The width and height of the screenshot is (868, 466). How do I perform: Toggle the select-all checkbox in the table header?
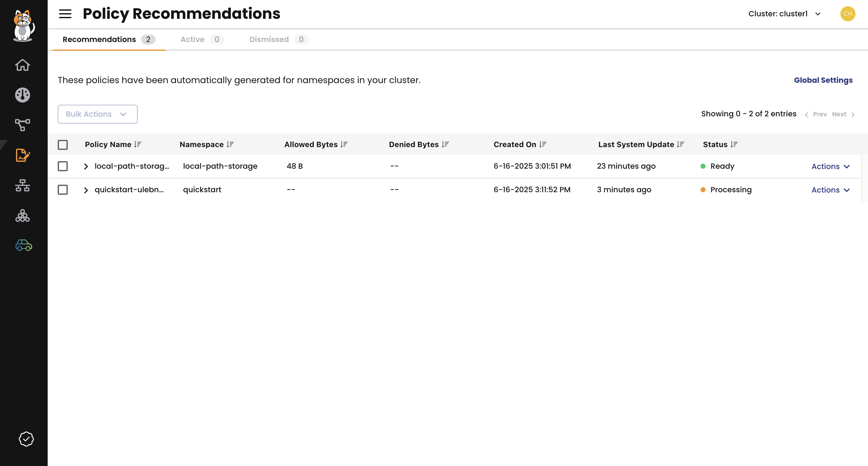point(63,145)
